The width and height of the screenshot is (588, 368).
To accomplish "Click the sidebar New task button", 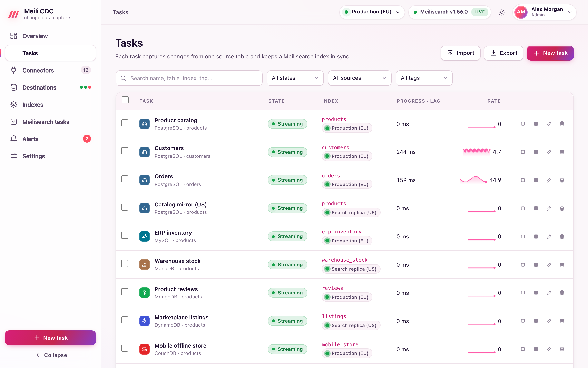I will (50, 338).
